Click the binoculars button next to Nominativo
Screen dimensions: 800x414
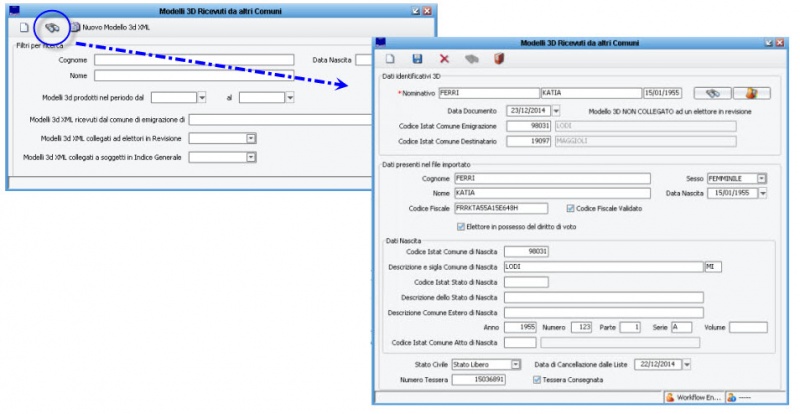713,93
